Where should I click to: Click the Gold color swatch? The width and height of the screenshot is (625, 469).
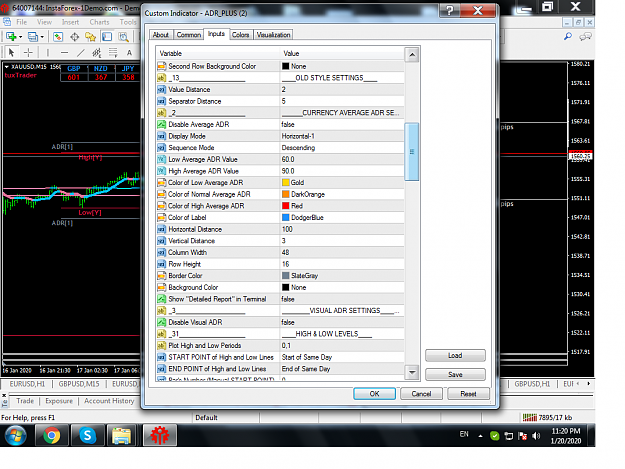(x=286, y=182)
